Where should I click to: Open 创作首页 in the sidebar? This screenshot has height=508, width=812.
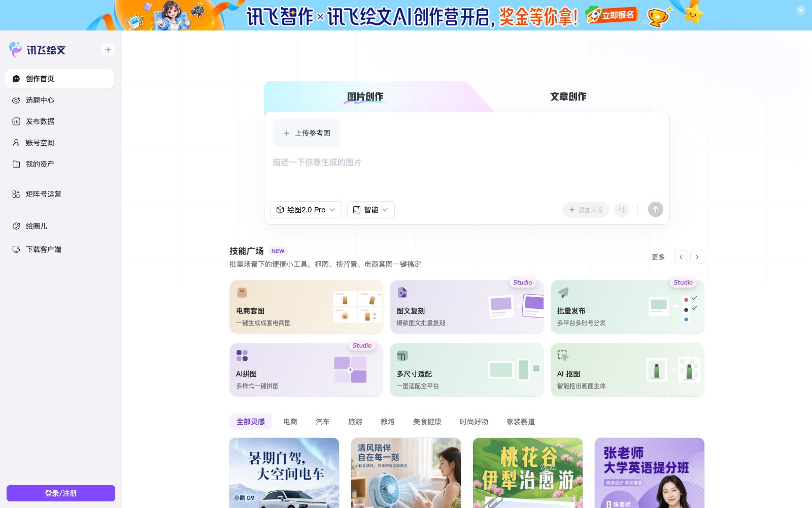pyautogui.click(x=59, y=79)
